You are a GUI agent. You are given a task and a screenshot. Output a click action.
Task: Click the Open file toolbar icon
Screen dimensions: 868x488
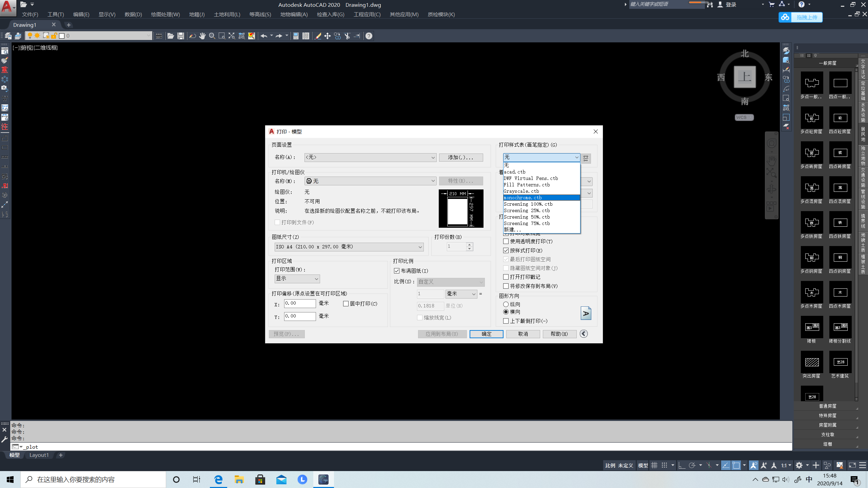pos(171,36)
